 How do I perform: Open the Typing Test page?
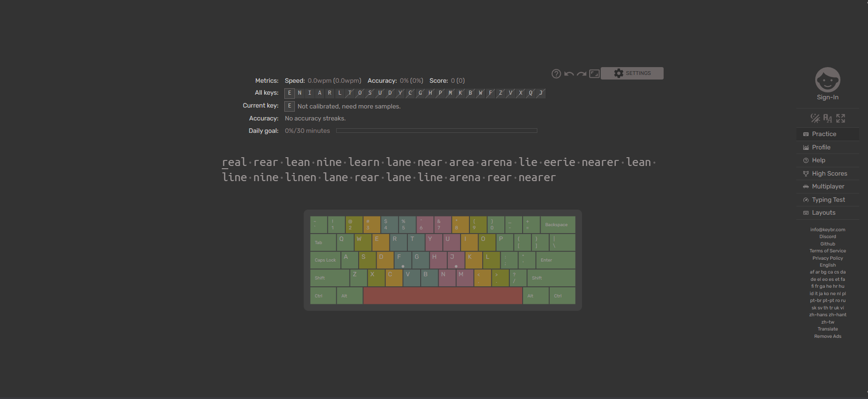[829, 200]
